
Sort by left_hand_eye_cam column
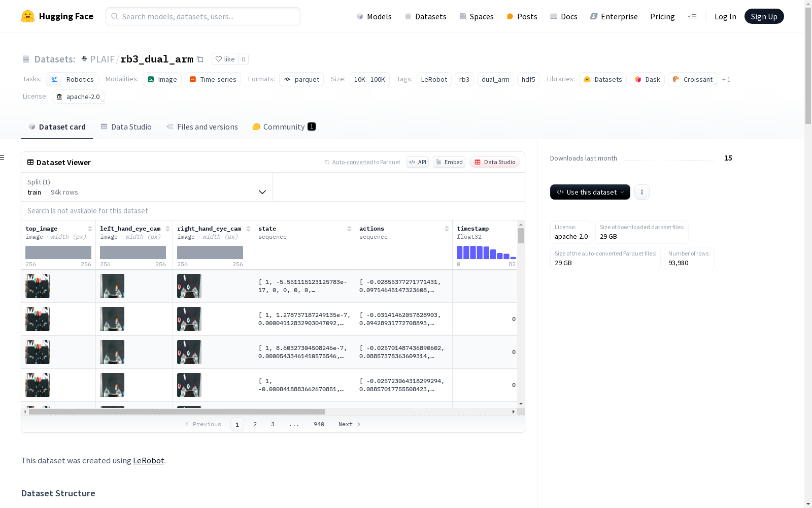pos(167,229)
